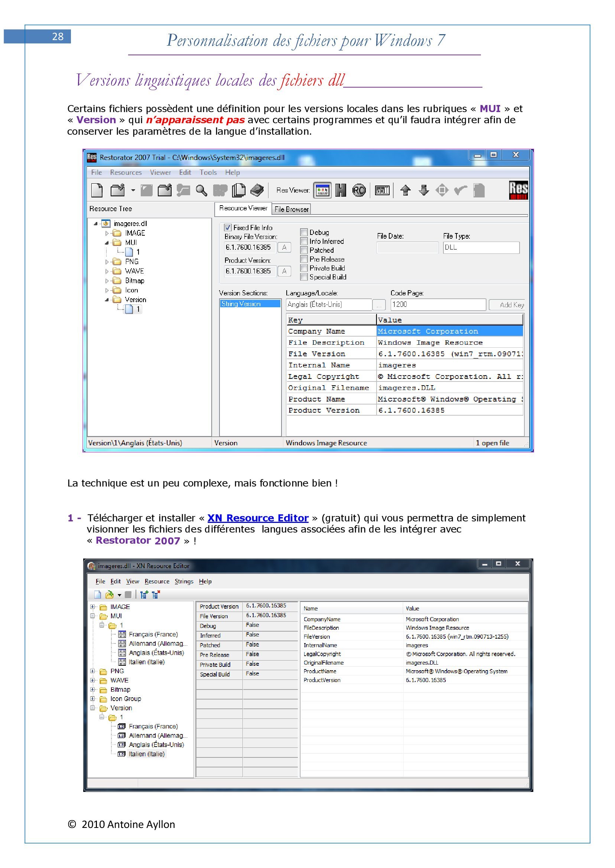The width and height of the screenshot is (615, 868).
Task: Click the New file icon in Restorator toolbar
Action: coord(97,190)
